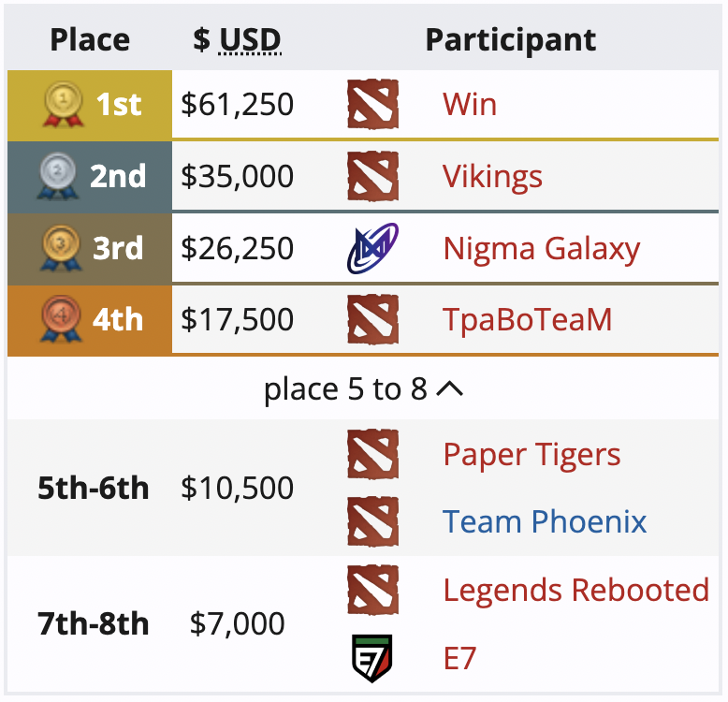Screen dimensions: 728x702
Task: Click the Dota 2 logo beside Team Phoenix
Action: point(372,521)
